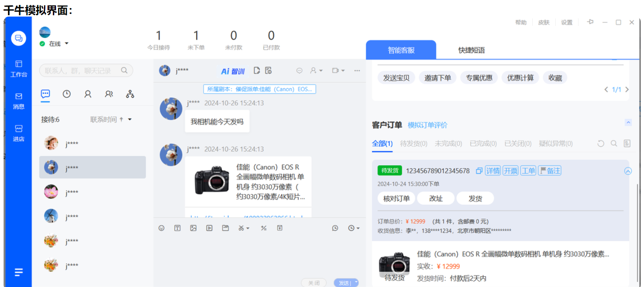Viewport: 644px width, 287px height.
Task: Click the clipboard icon in input toolbar
Action: 280,228
